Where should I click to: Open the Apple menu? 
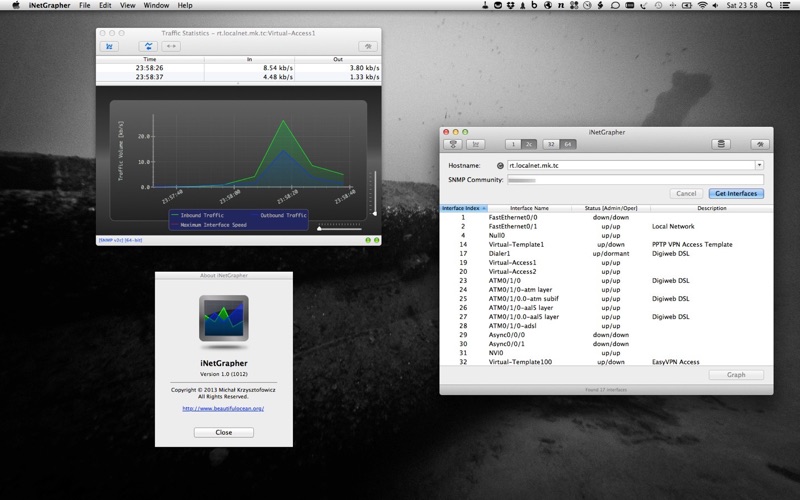click(x=16, y=5)
